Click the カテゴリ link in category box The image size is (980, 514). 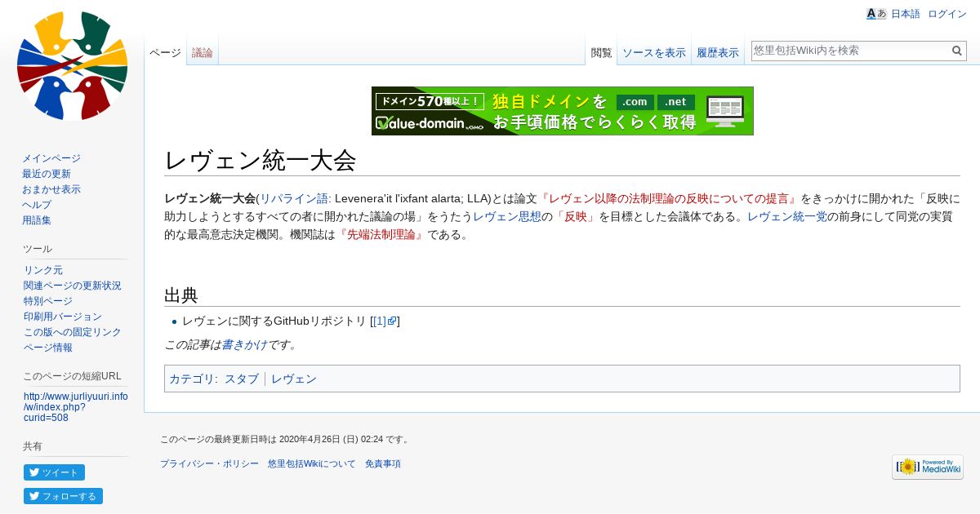(x=191, y=379)
